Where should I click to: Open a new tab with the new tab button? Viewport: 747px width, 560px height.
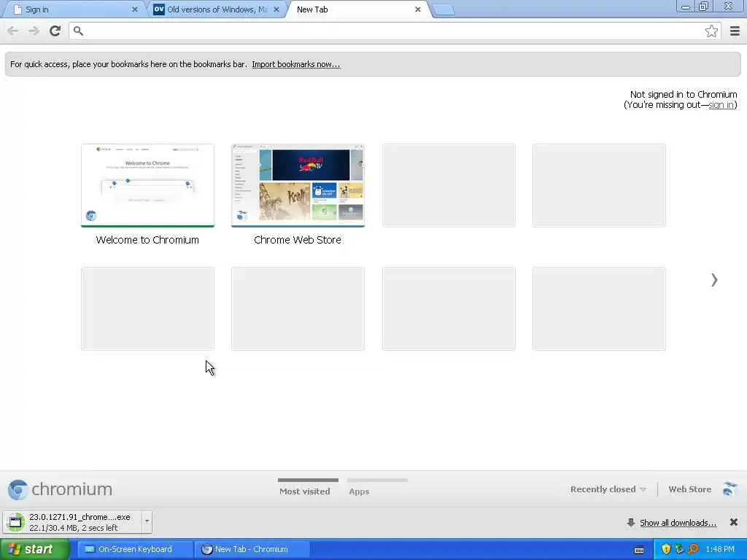point(444,10)
